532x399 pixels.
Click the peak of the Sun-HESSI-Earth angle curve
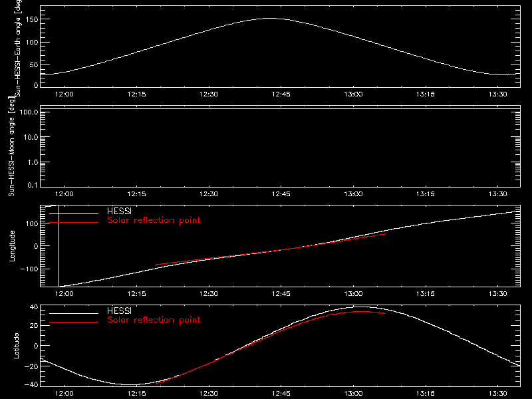270,19
